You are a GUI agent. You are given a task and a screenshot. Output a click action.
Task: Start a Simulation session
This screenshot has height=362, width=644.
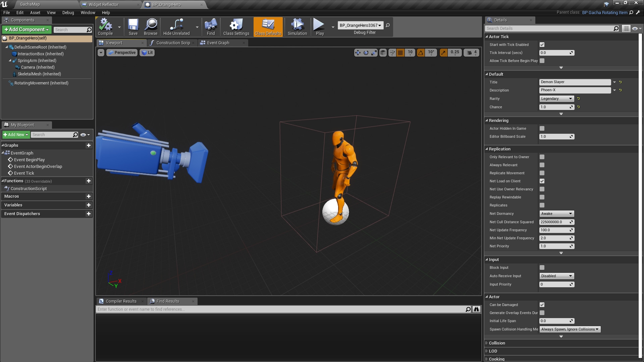[x=297, y=27]
